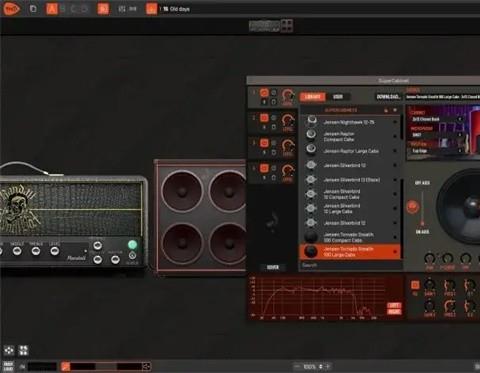The image size is (480, 373).
Task: Click the bottom-left four-dot layout icon
Action: click(x=9, y=350)
